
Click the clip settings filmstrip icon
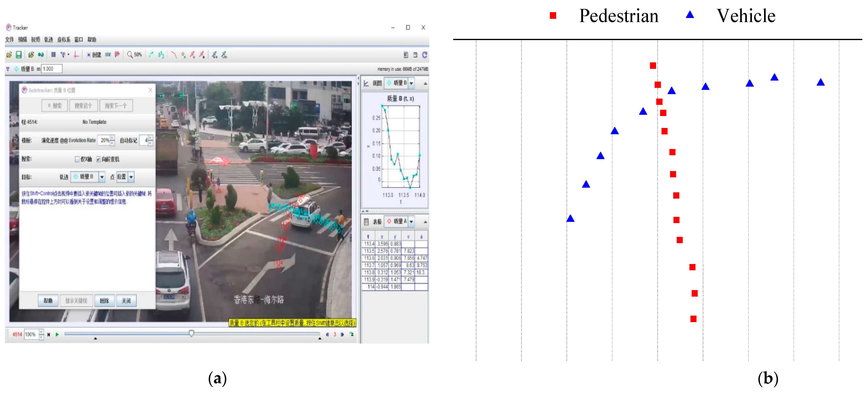tap(53, 55)
